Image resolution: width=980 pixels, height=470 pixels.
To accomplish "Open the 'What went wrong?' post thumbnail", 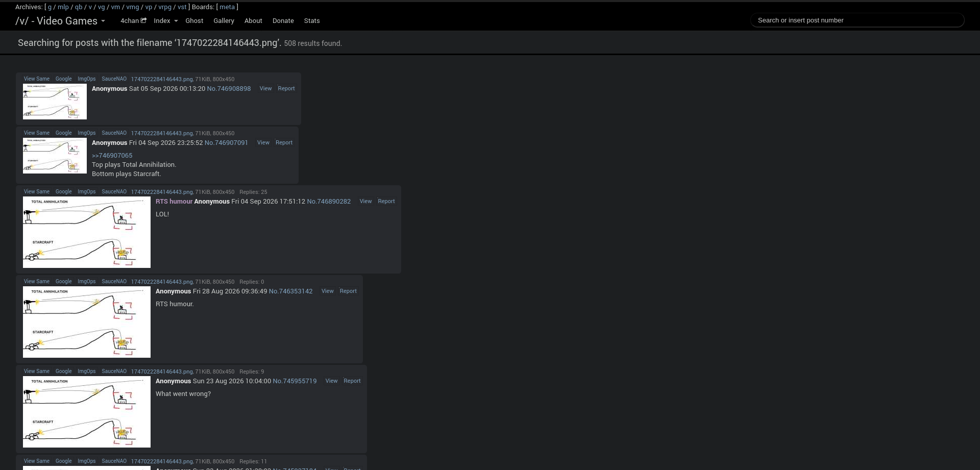I will click(x=87, y=412).
